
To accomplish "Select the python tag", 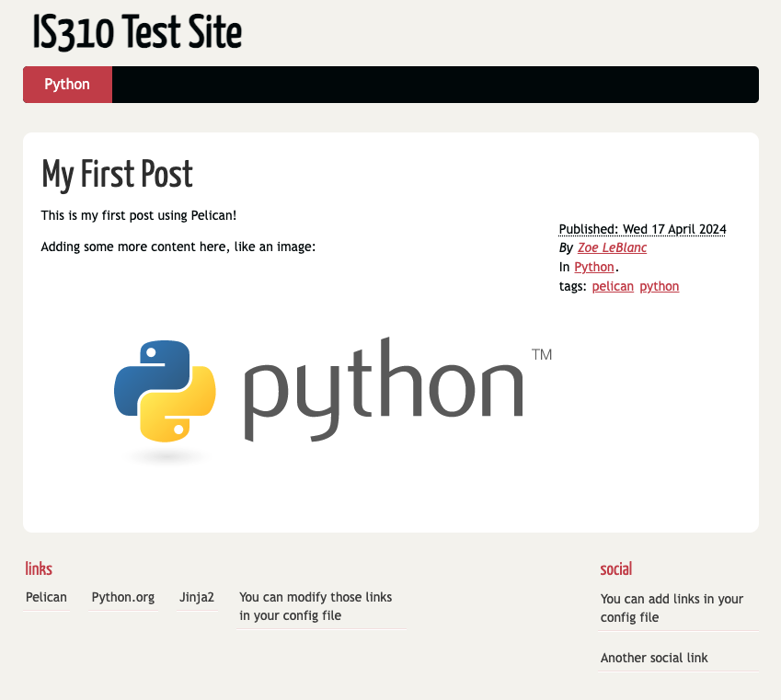I will 659,286.
